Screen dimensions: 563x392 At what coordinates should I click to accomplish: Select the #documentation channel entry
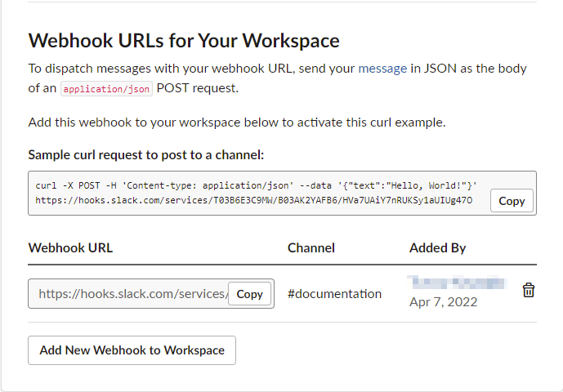(x=334, y=294)
